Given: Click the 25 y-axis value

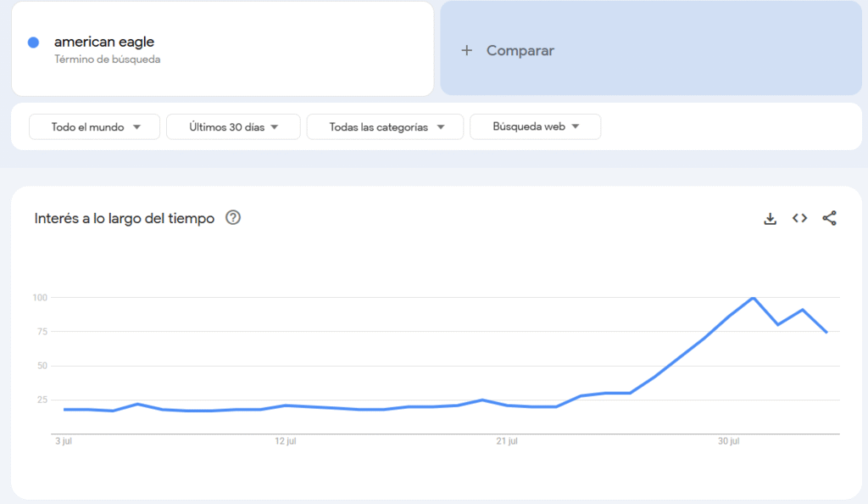Looking at the screenshot, I should click(42, 400).
